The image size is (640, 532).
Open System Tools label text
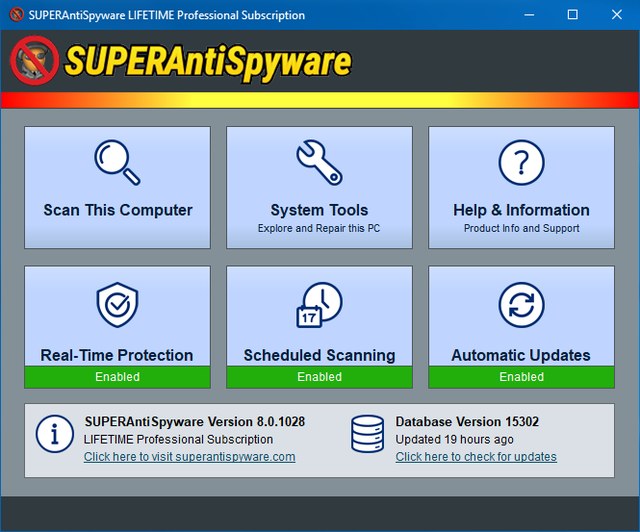click(x=319, y=210)
